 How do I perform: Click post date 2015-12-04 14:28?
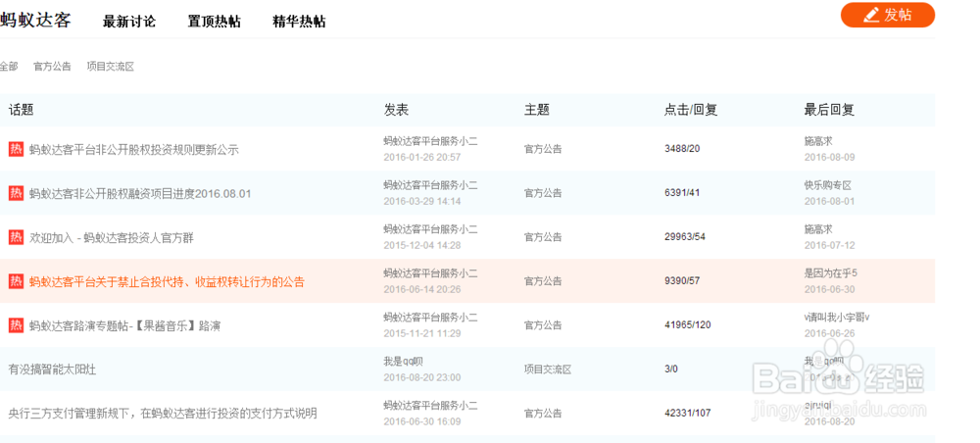point(421,246)
